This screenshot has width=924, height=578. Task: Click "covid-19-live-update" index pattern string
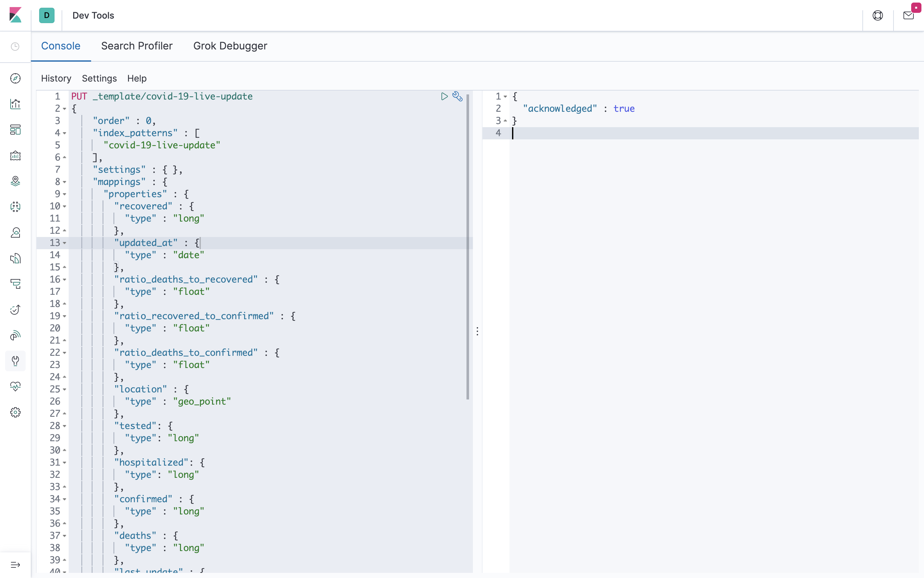click(x=162, y=145)
